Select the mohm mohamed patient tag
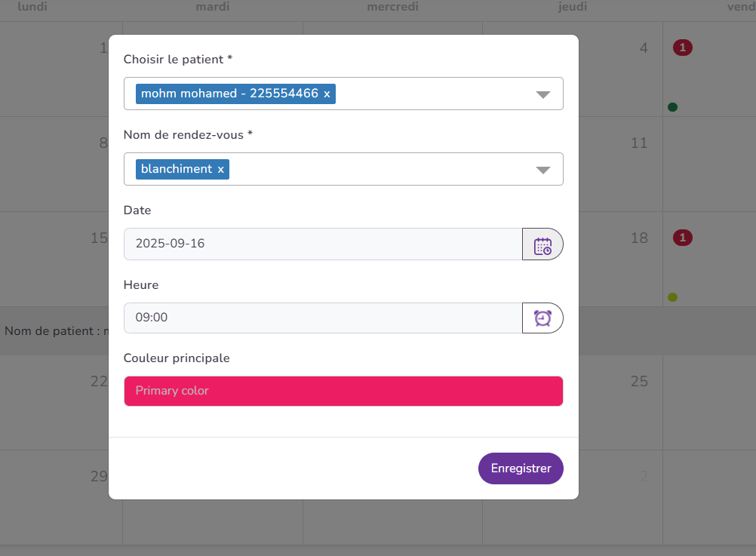756x556 pixels. [229, 94]
